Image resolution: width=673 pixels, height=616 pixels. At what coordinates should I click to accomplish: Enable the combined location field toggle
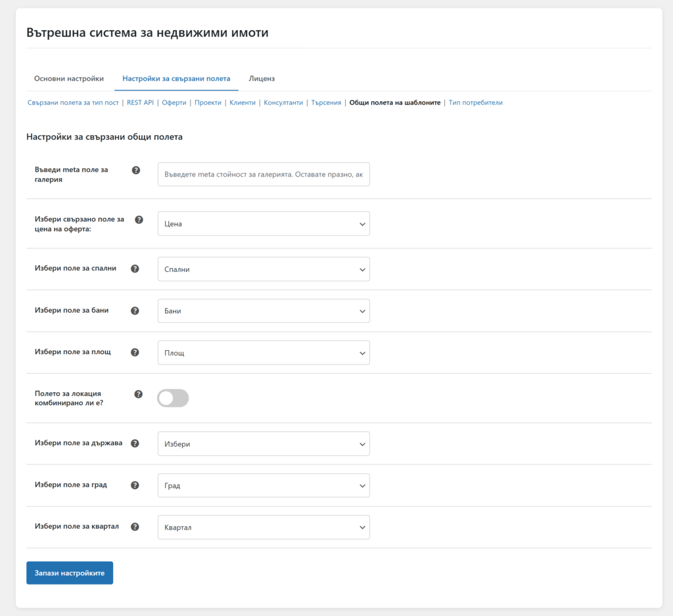coord(173,398)
